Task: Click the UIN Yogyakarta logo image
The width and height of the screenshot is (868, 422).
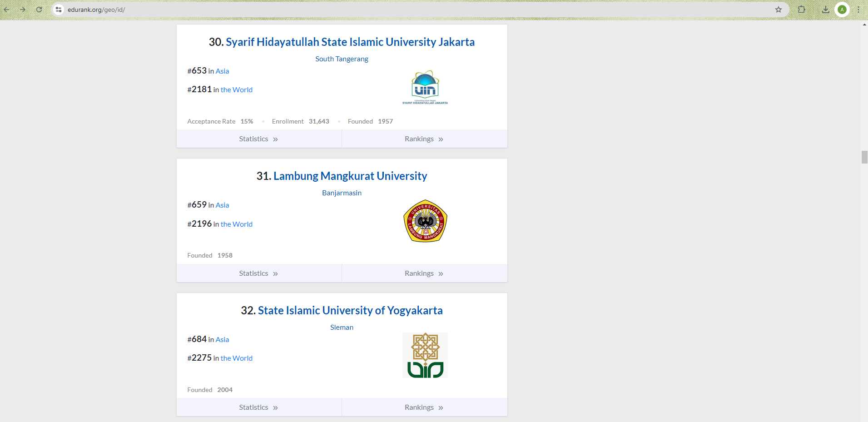Action: click(x=425, y=355)
